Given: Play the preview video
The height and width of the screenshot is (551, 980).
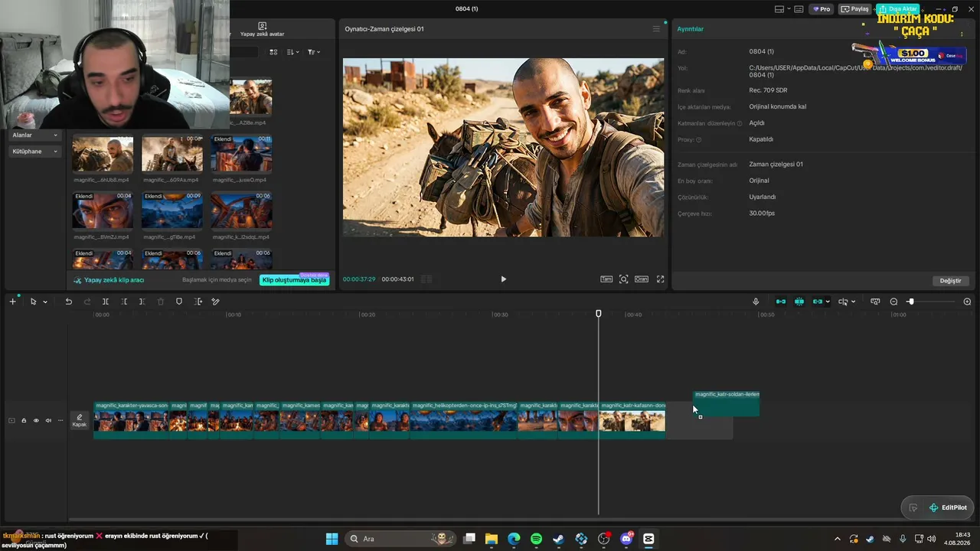Looking at the screenshot, I should 503,279.
